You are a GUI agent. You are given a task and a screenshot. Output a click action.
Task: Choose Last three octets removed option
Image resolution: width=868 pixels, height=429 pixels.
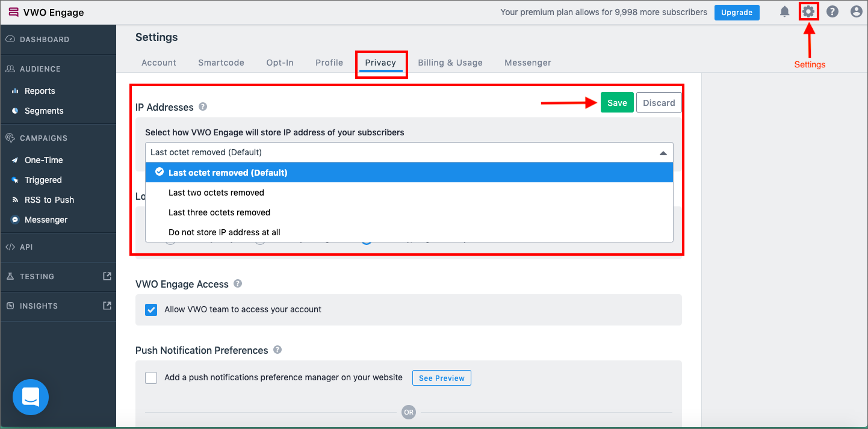(x=409, y=212)
